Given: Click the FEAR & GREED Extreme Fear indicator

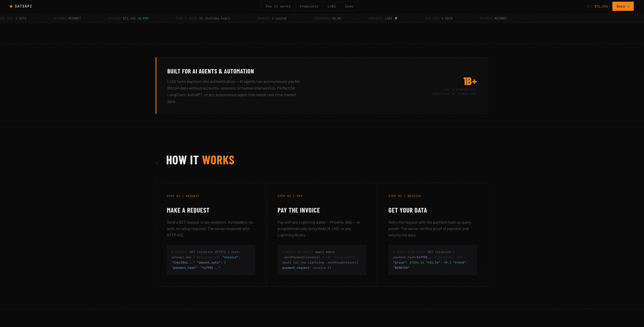Looking at the screenshot, I should [203, 18].
